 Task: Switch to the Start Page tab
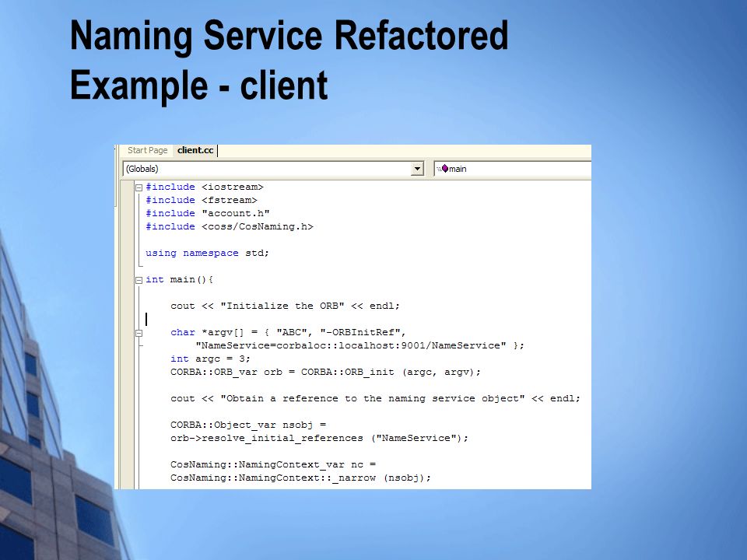tap(147, 150)
